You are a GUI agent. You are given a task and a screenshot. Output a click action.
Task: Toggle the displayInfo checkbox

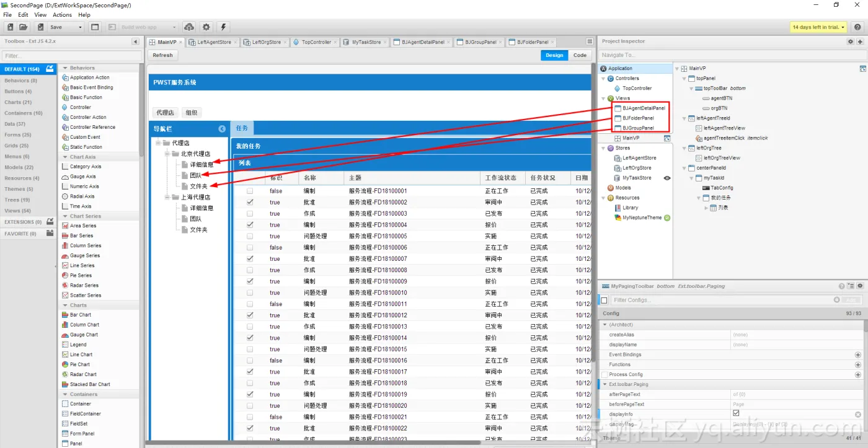tap(736, 413)
